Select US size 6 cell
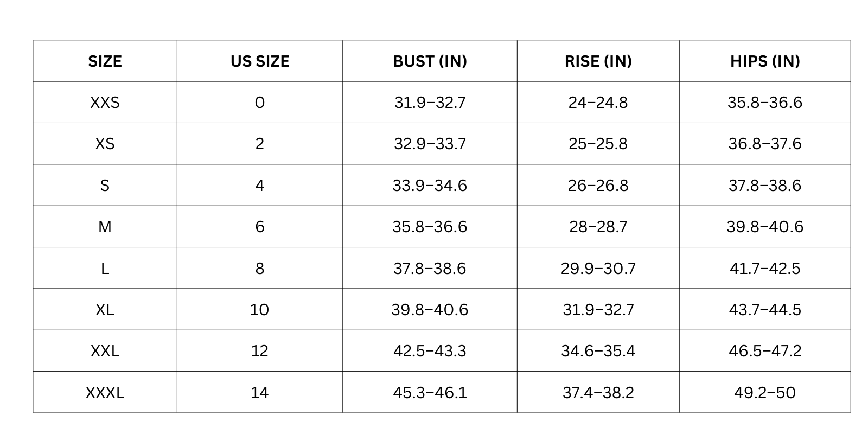Viewport: 868px width, 434px height. (x=260, y=226)
